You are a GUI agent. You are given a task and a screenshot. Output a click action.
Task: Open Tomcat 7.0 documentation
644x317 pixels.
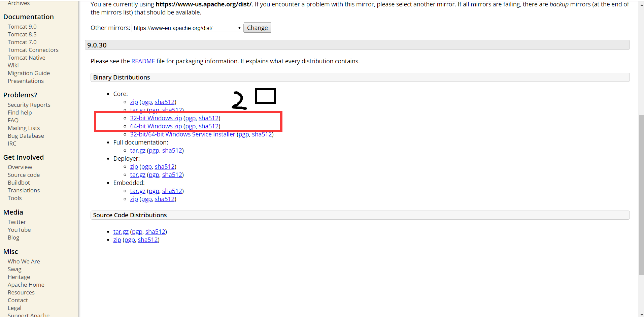pos(22,42)
